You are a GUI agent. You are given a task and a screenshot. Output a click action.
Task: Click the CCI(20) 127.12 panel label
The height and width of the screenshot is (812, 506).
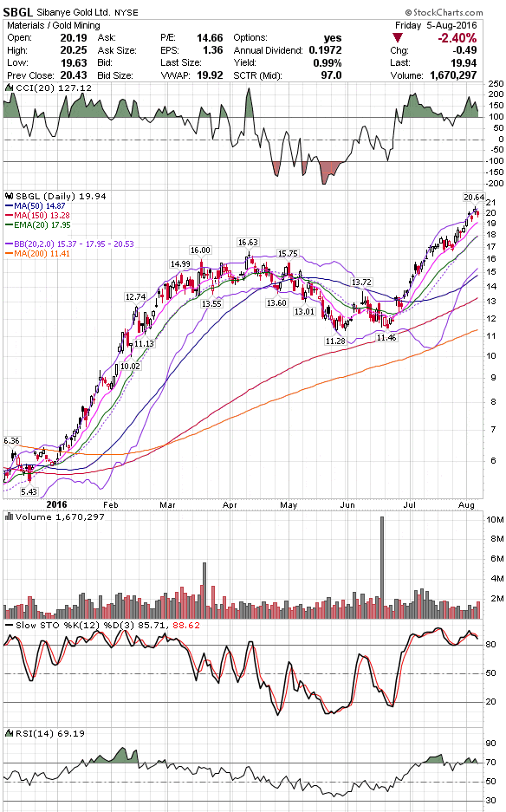click(54, 88)
